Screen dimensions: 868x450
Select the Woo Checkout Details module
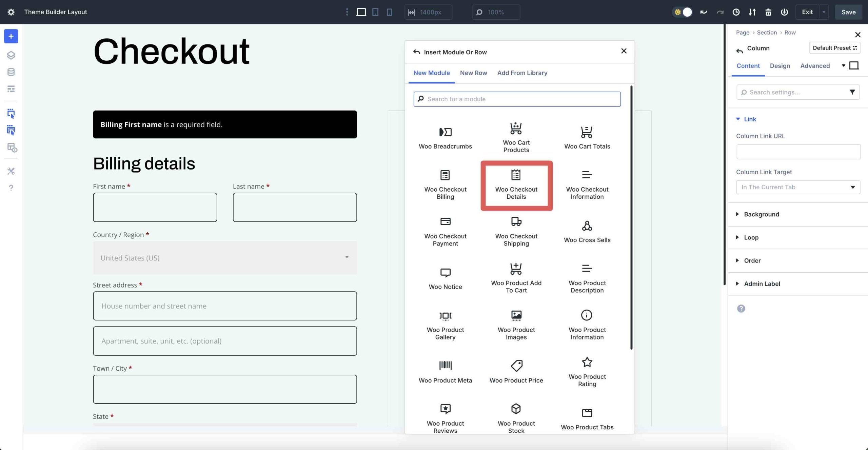(516, 186)
